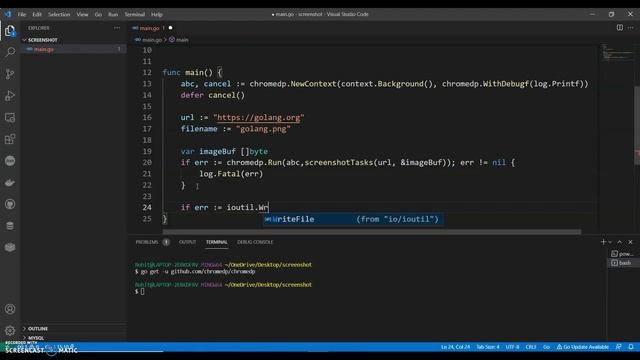Switch to the Problems tab
The image size is (640, 360).
pos(147,242)
